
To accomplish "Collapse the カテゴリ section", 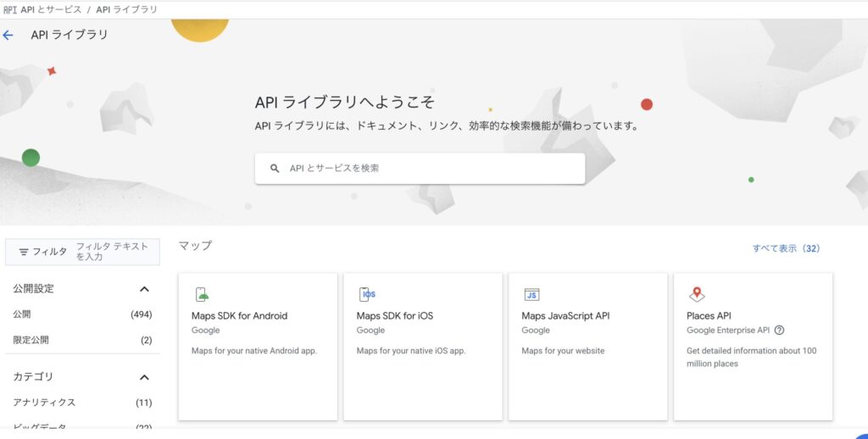I will 144,377.
